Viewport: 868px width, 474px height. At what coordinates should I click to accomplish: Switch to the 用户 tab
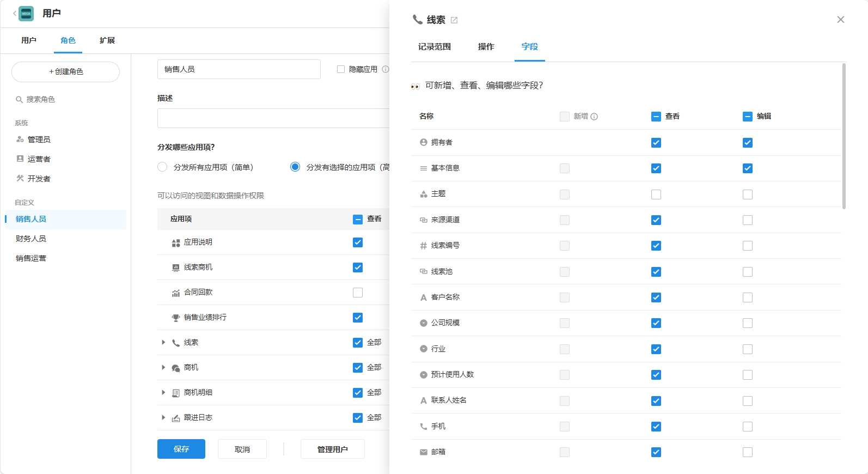point(29,40)
